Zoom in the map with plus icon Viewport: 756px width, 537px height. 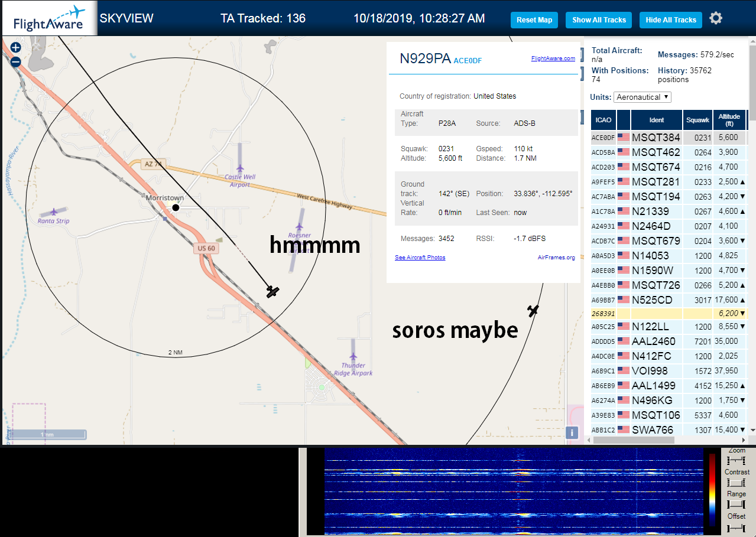[15, 47]
